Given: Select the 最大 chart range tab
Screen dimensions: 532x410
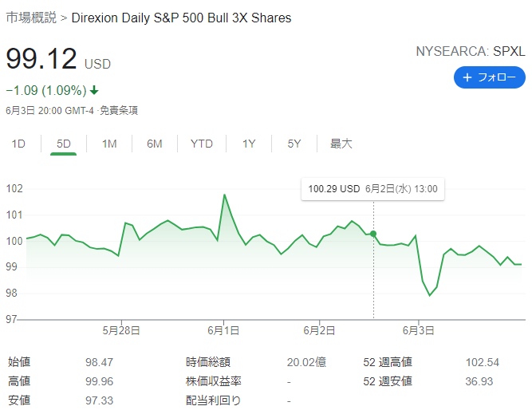Looking at the screenshot, I should (341, 144).
